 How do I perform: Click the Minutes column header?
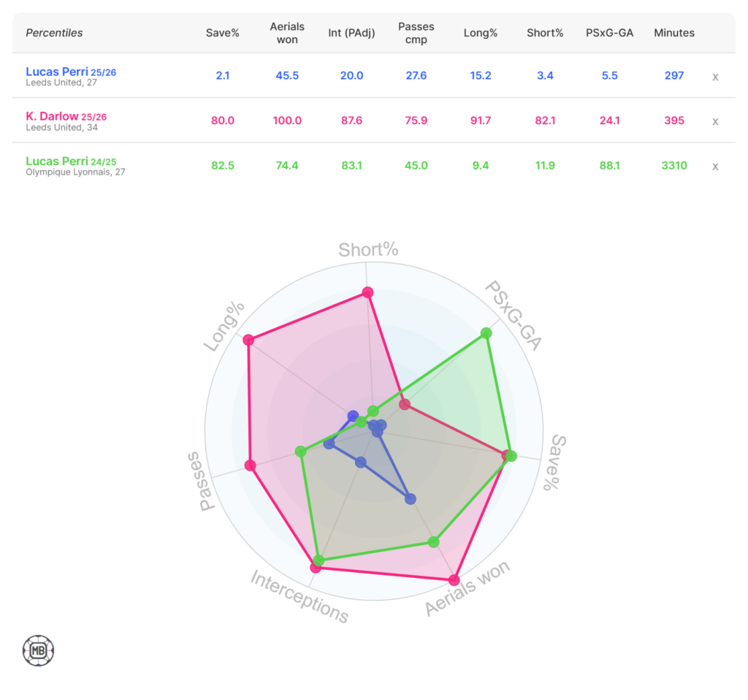coord(673,33)
